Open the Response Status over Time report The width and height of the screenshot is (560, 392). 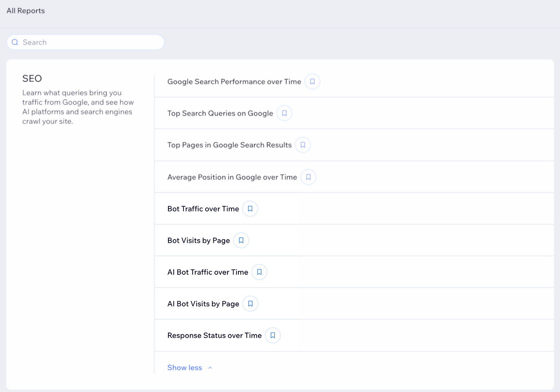pyautogui.click(x=214, y=336)
